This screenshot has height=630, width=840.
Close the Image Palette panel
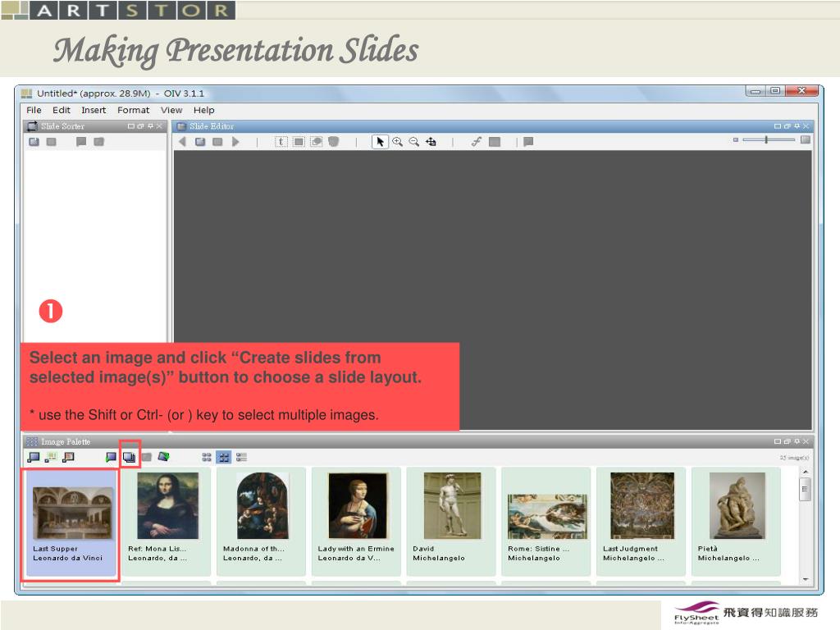click(x=806, y=441)
